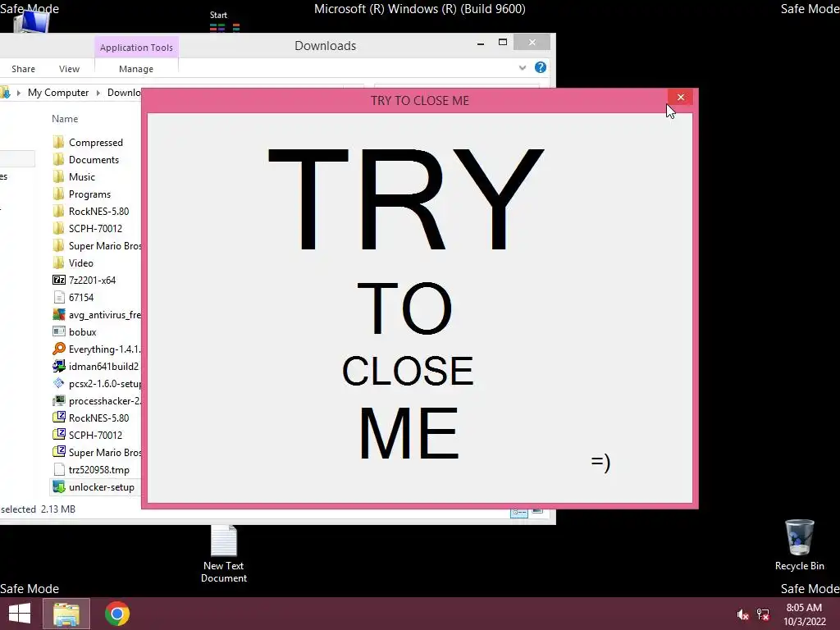Select the pcsx2-1.6.0-setup icon
This screenshot has width=840, height=630.
pyautogui.click(x=59, y=384)
